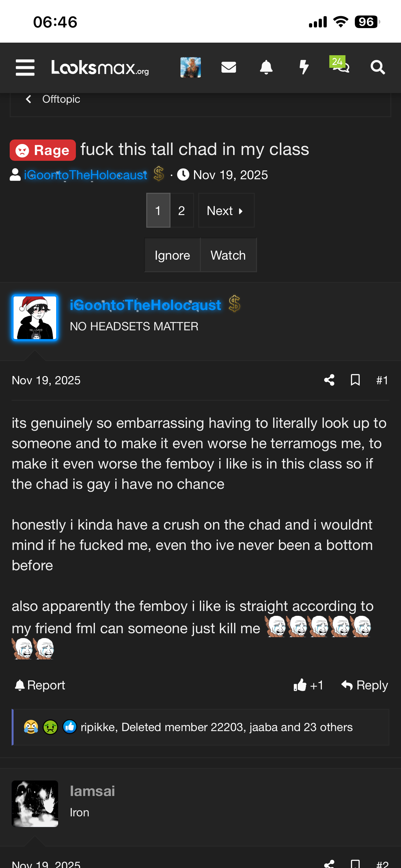
Task: Open the hamburger navigation menu
Action: (x=25, y=67)
